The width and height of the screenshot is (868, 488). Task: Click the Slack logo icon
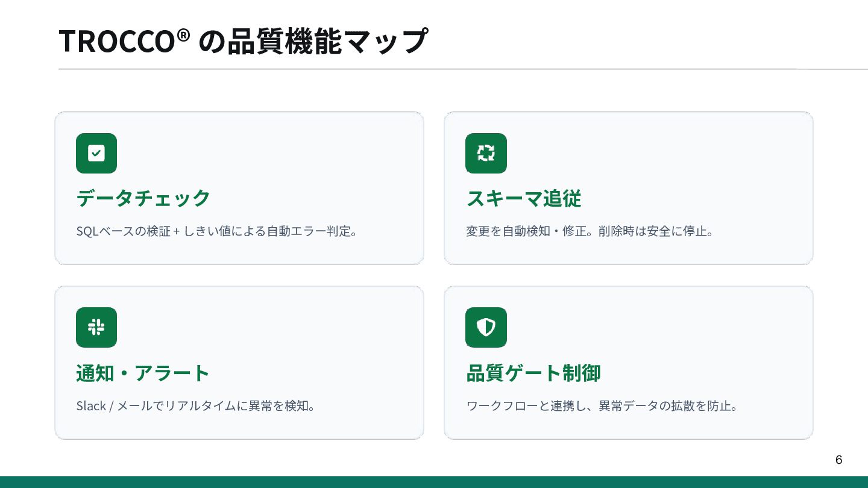(96, 327)
